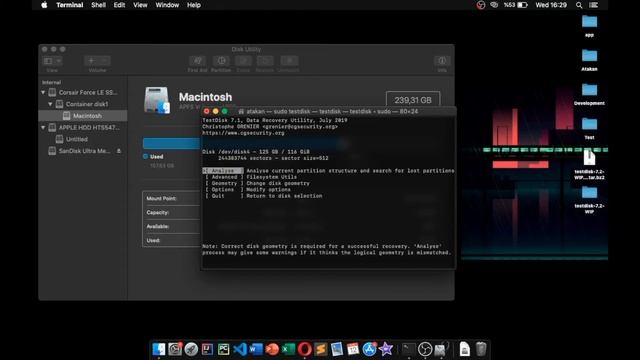Click the Wed 16:29 clock in menu bar
The width and height of the screenshot is (640, 360).
click(551, 5)
